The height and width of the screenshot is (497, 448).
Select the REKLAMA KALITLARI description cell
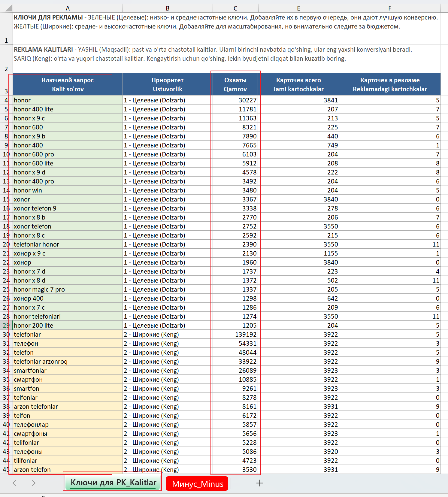pos(226,59)
